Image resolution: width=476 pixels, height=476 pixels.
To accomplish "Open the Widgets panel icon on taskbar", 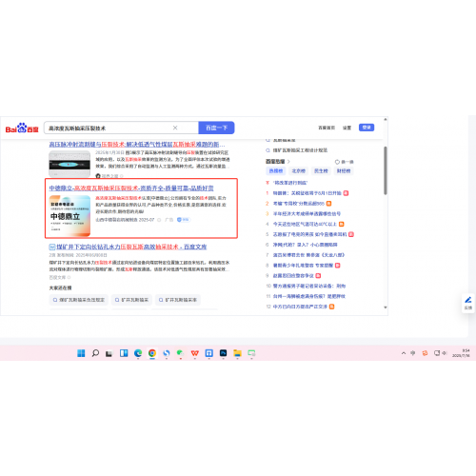I will click(x=124, y=353).
